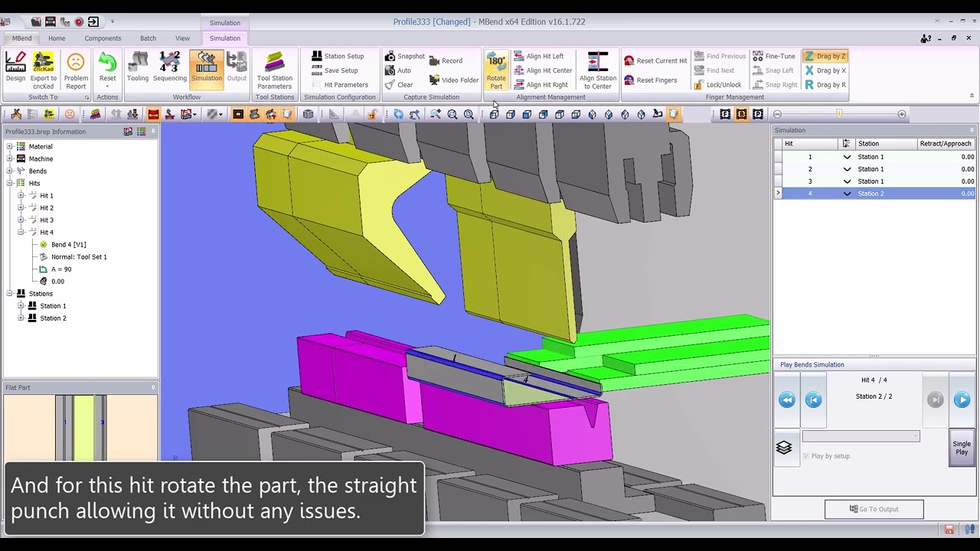Open the MBend ribbon tab
Screen dimensions: 980x551
point(21,38)
